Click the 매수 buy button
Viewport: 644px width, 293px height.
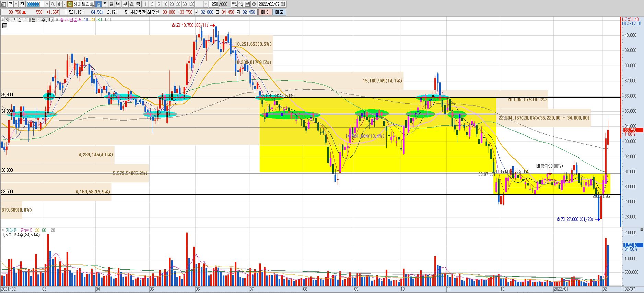[x=265, y=12]
